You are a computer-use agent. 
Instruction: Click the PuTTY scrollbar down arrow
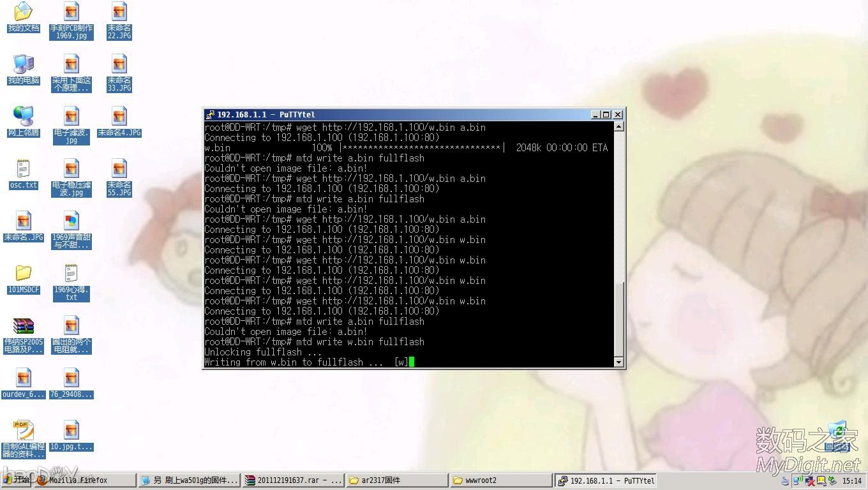coord(618,362)
